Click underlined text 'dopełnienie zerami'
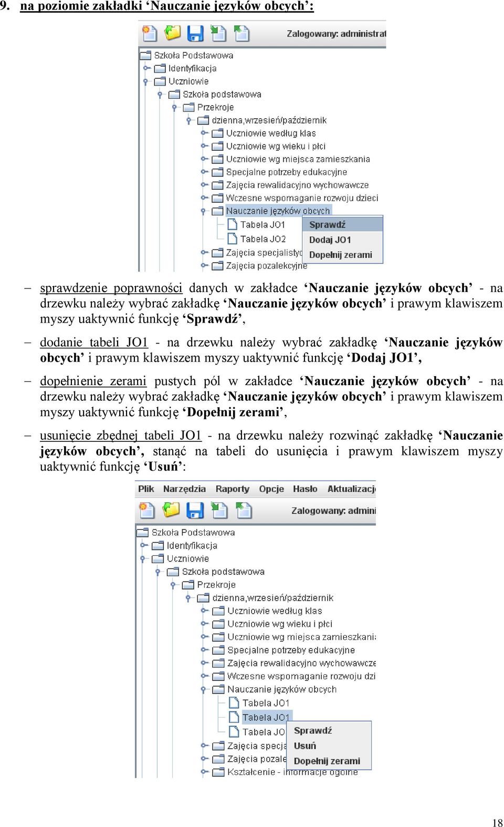This screenshot has height=827, width=504. coord(93,381)
